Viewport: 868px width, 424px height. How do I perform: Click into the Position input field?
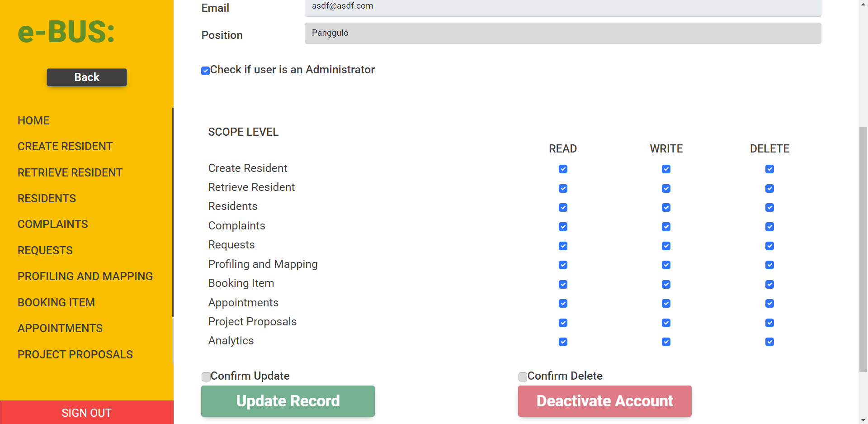click(562, 33)
